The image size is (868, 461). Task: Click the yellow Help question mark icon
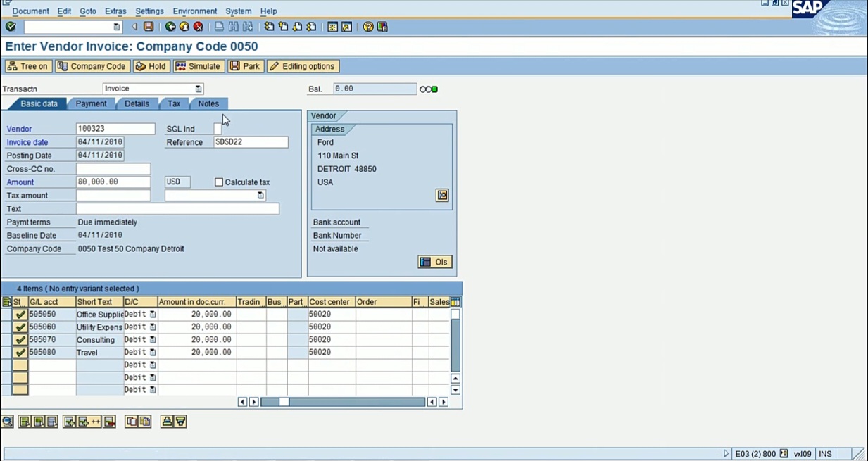368,27
